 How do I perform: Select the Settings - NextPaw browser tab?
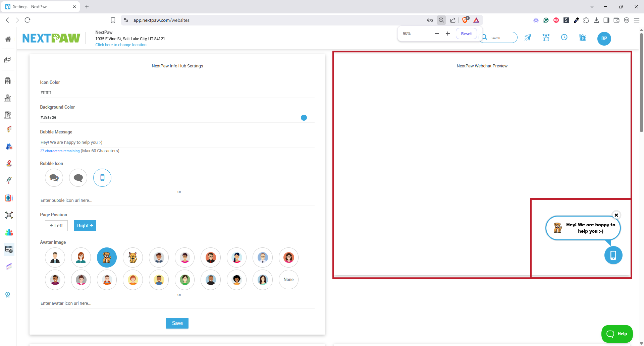tap(40, 7)
